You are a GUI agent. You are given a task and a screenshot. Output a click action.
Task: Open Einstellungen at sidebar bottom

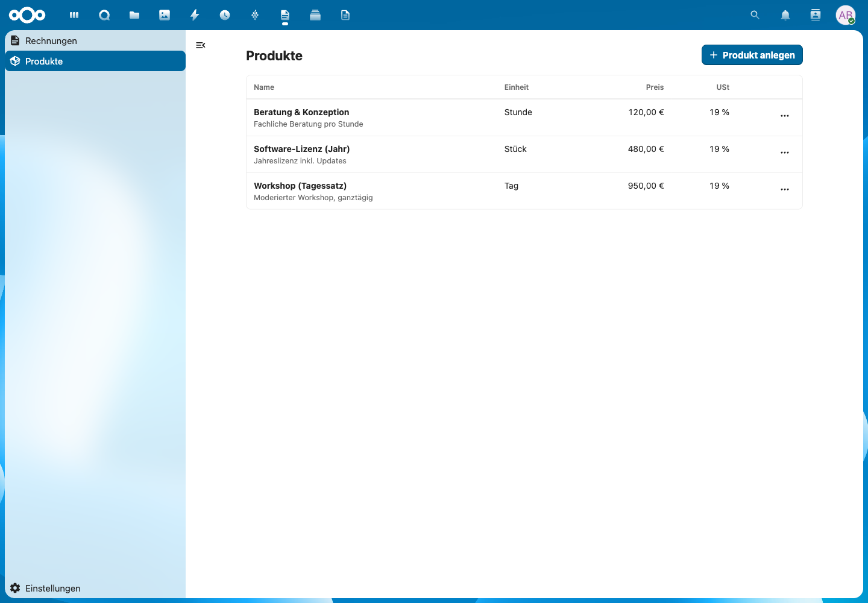point(95,588)
